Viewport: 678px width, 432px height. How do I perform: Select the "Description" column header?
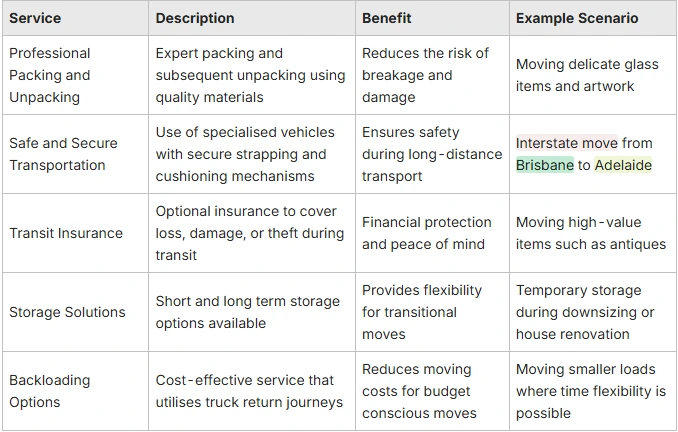[195, 18]
